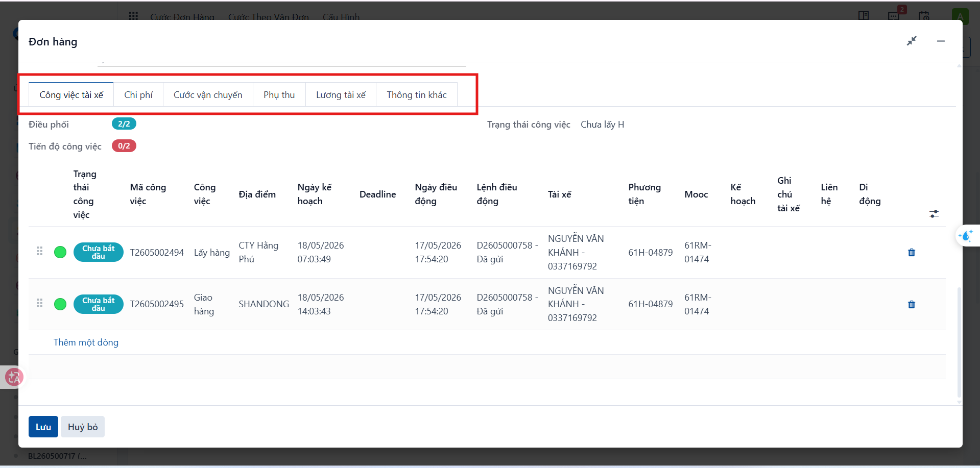Open column settings adjust icon in table header
This screenshot has height=468, width=980.
pyautogui.click(x=934, y=214)
